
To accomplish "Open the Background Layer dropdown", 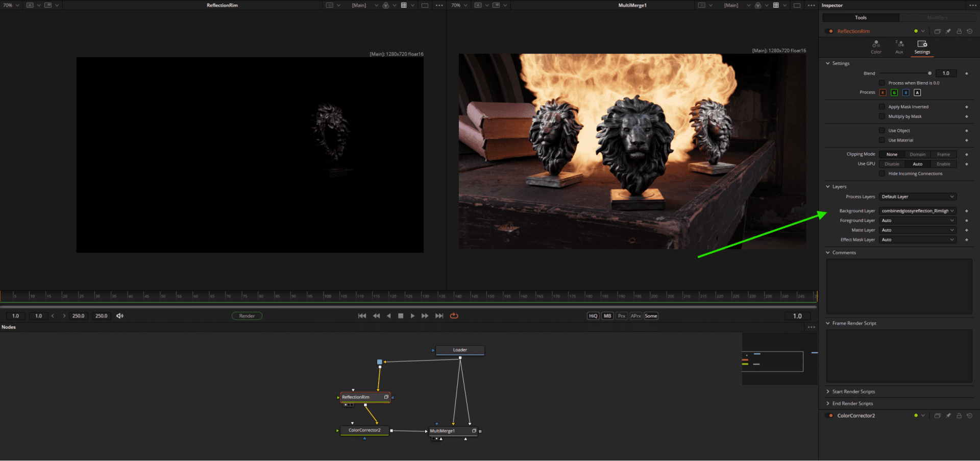I will click(917, 210).
